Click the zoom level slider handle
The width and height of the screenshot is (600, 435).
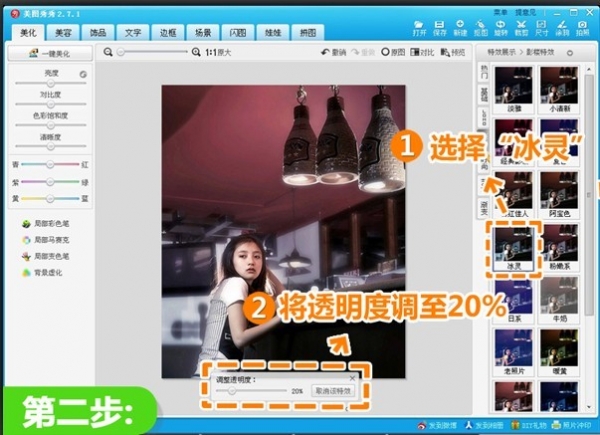pos(121,52)
